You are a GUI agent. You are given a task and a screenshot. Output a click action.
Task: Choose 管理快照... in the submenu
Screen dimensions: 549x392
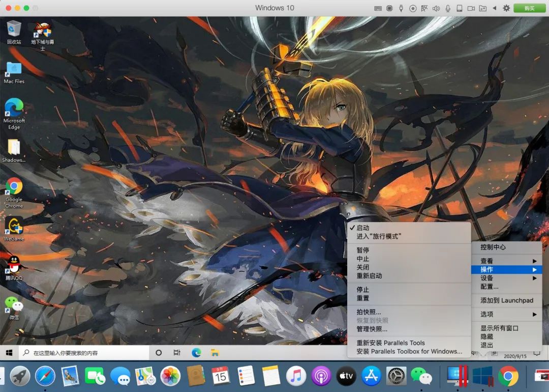[x=409, y=329]
